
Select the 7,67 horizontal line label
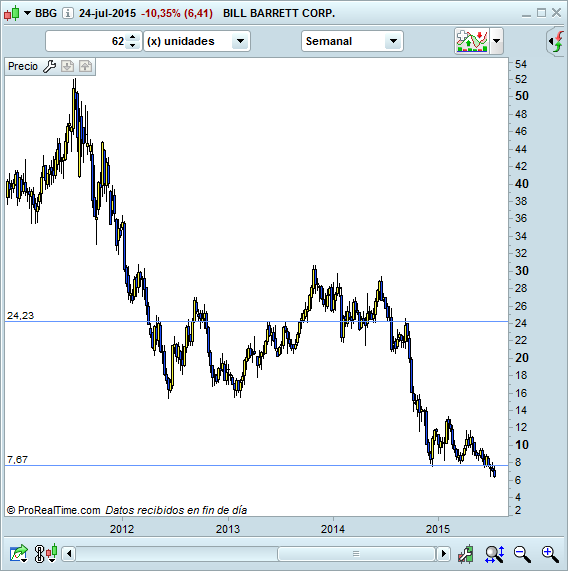(17, 460)
